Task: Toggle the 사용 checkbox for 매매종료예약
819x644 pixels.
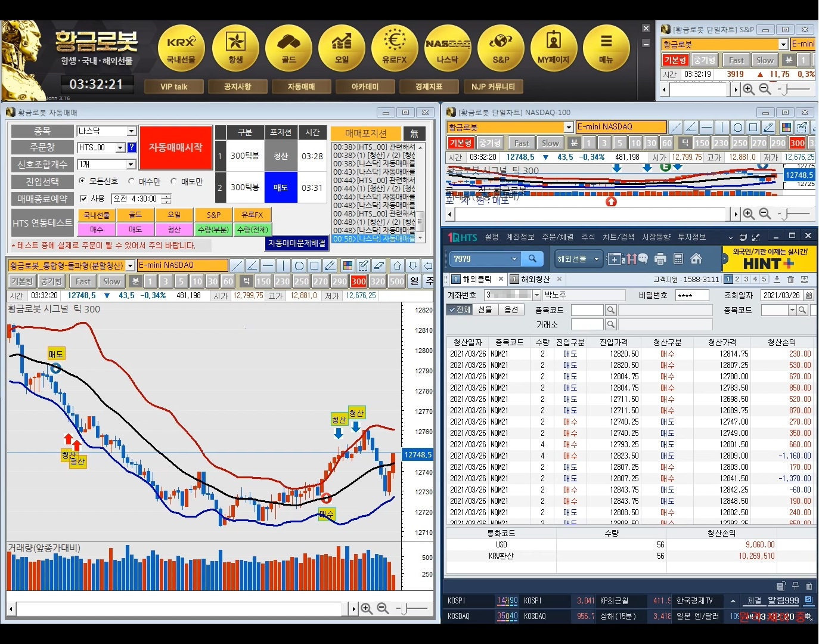Action: [x=83, y=199]
